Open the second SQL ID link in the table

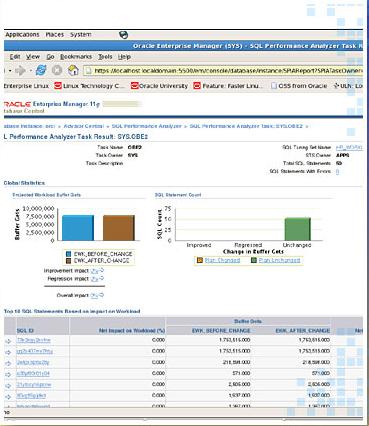coord(35,351)
